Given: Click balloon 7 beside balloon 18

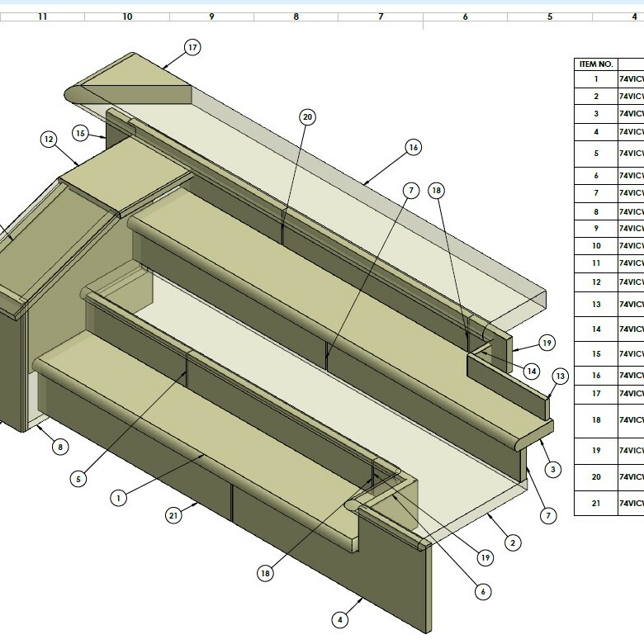Looking at the screenshot, I should (411, 191).
